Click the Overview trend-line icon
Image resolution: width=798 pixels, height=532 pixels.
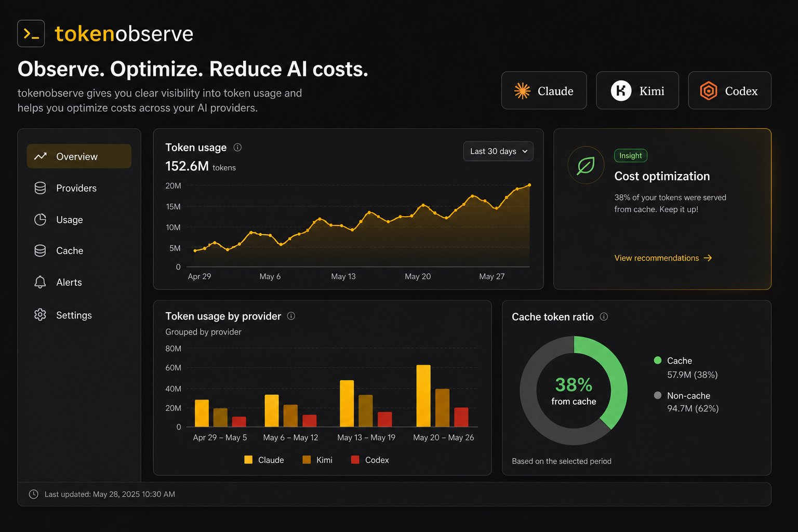(41, 156)
